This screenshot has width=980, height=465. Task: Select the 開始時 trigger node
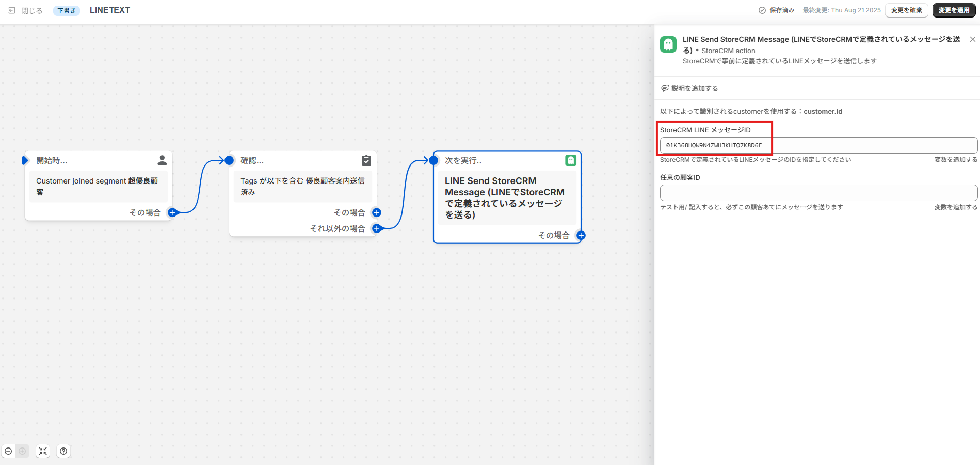(99, 186)
